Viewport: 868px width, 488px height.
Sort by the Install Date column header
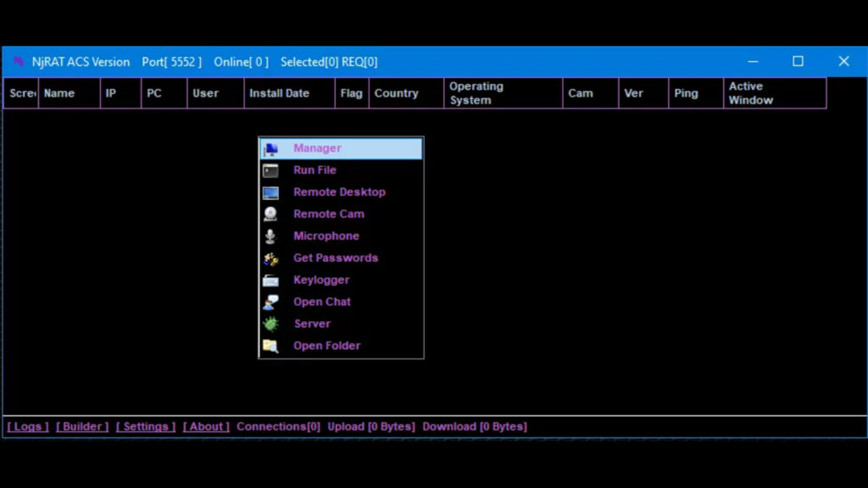point(290,93)
